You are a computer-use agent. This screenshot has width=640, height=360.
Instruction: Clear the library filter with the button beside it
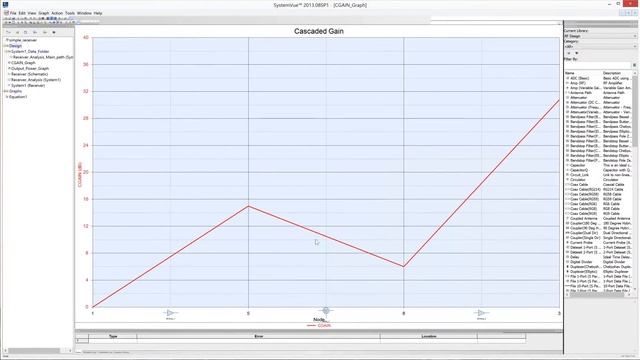click(x=634, y=65)
